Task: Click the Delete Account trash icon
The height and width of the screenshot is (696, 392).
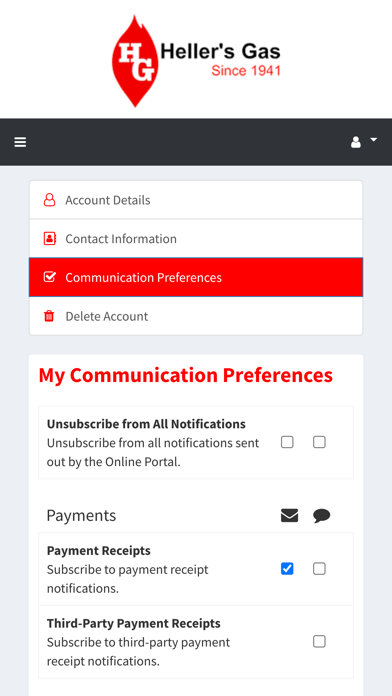Action: coord(49,316)
